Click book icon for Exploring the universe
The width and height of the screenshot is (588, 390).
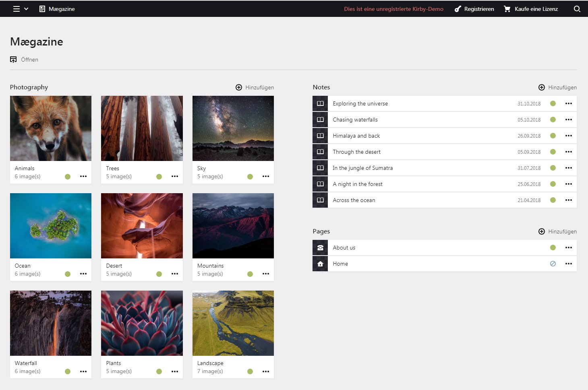pos(320,104)
